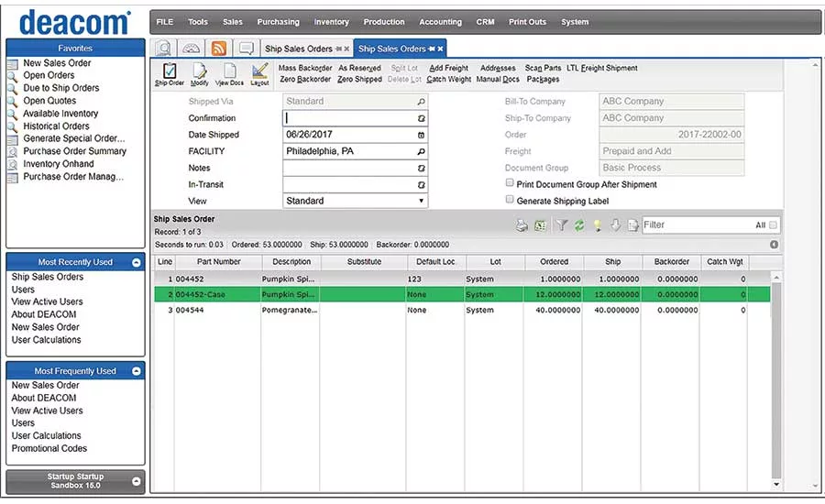825x504 pixels.
Task: Click the scrollbar down arrow
Action: click(776, 485)
